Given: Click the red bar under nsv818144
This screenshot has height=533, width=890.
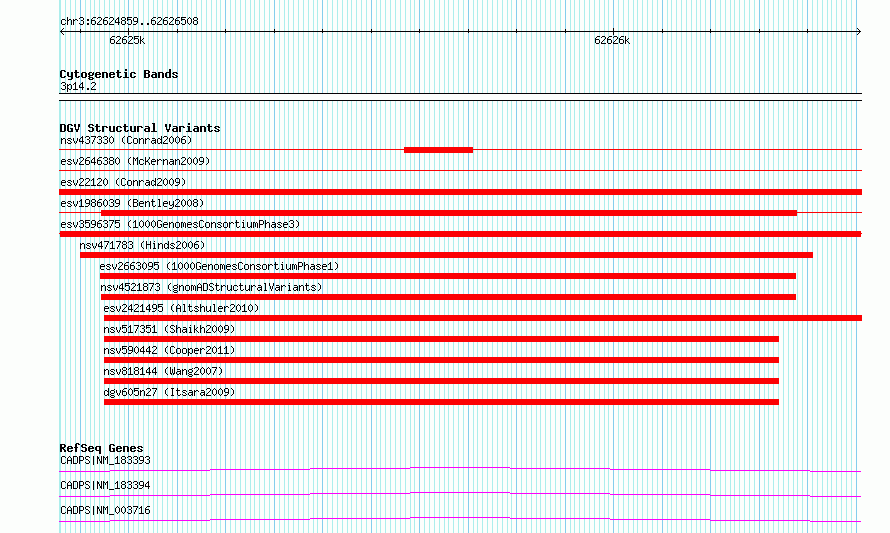Looking at the screenshot, I should click(x=441, y=381).
